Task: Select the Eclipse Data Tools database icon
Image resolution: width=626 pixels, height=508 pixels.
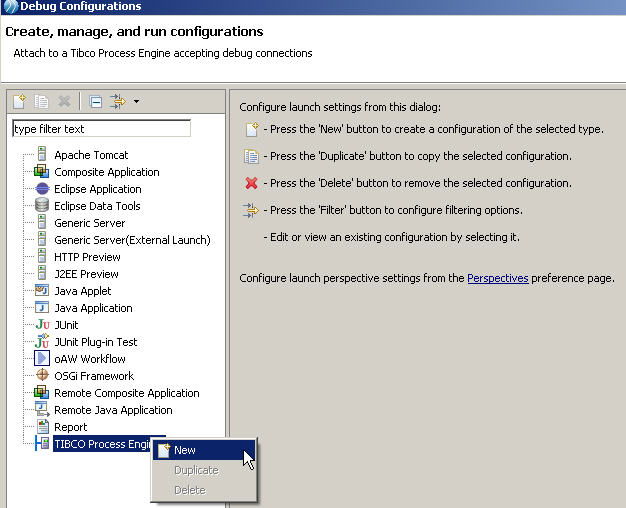Action: click(42, 205)
